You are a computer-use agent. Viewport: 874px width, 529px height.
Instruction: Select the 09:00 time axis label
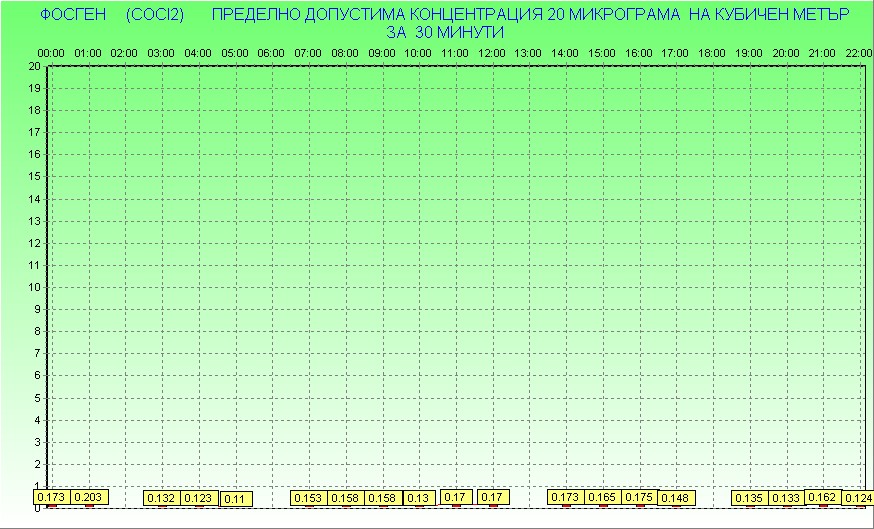pyautogui.click(x=382, y=54)
